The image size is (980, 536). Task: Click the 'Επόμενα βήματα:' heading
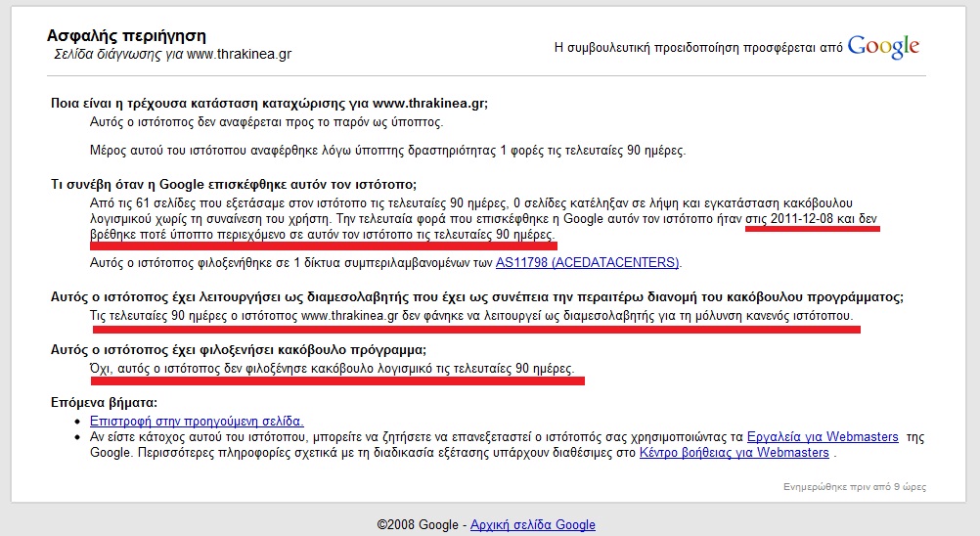[104, 402]
